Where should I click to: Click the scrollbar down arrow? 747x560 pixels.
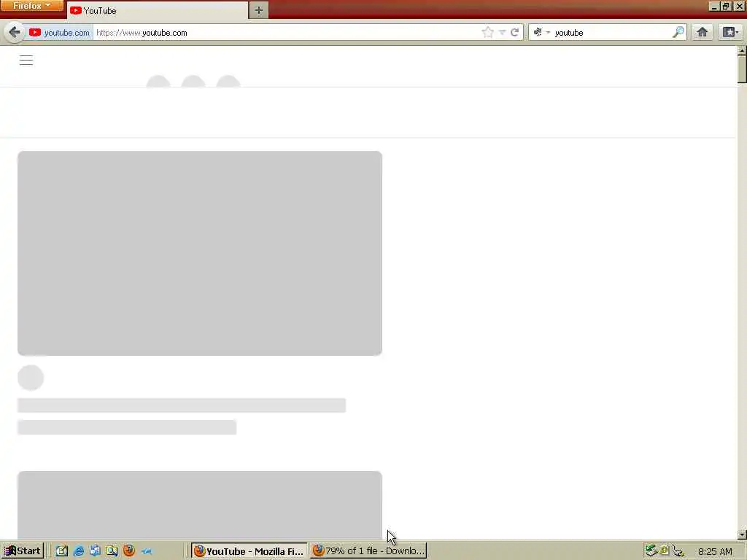coord(742,534)
